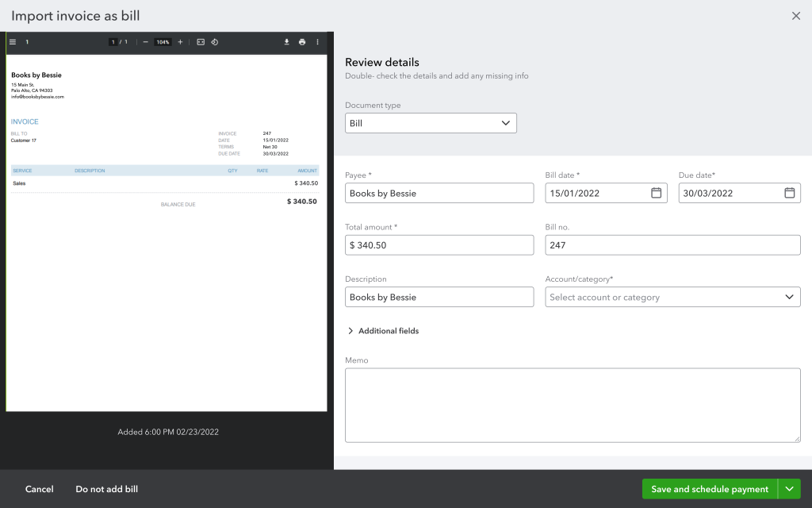
Task: Click 'Net 30' terms in the invoice
Action: pyautogui.click(x=270, y=147)
